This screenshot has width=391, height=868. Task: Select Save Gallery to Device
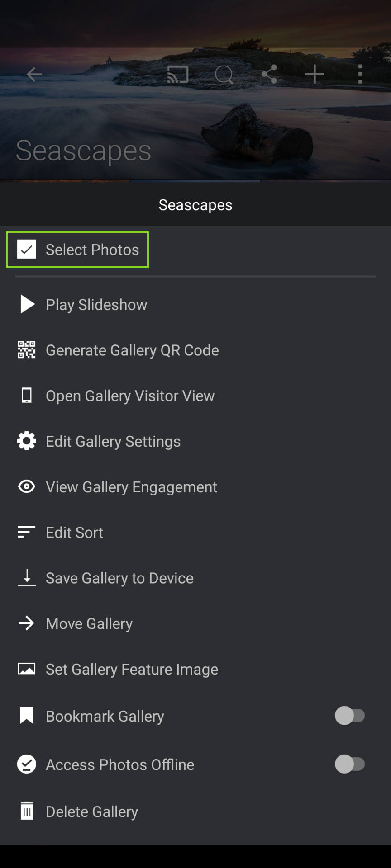pos(119,578)
